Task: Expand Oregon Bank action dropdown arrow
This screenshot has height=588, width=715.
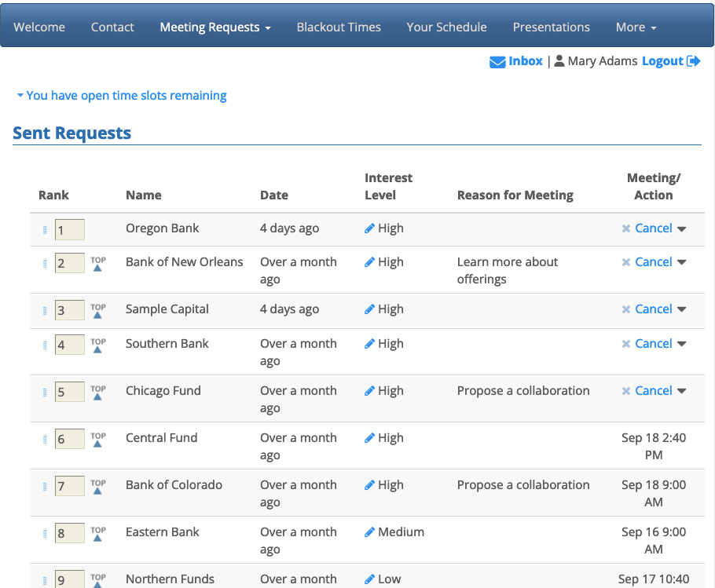Action: (x=681, y=229)
